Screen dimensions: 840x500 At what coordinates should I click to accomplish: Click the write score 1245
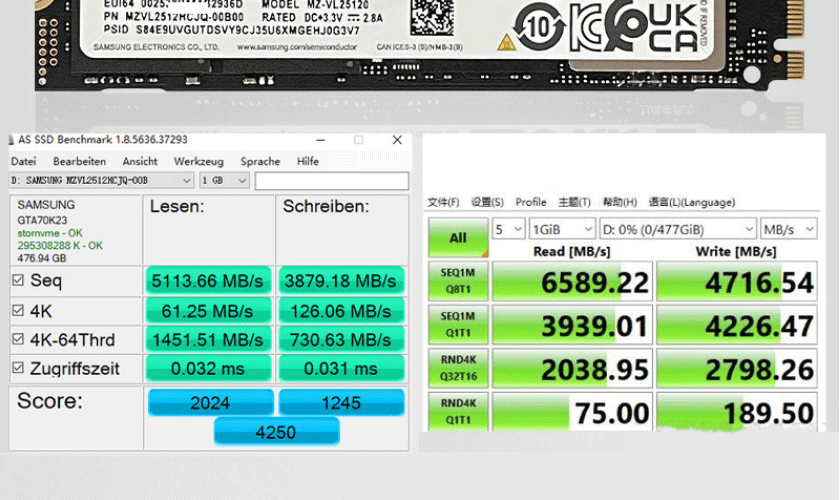point(341,402)
